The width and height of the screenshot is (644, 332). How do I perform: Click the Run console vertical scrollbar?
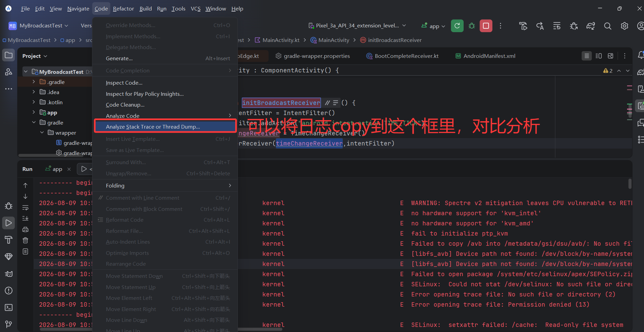pyautogui.click(x=630, y=184)
